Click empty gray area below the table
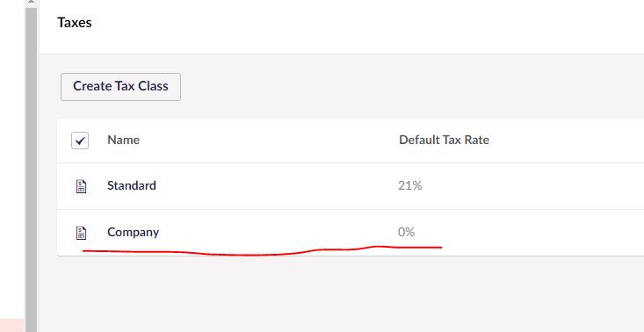The width and height of the screenshot is (644, 332). point(341,293)
